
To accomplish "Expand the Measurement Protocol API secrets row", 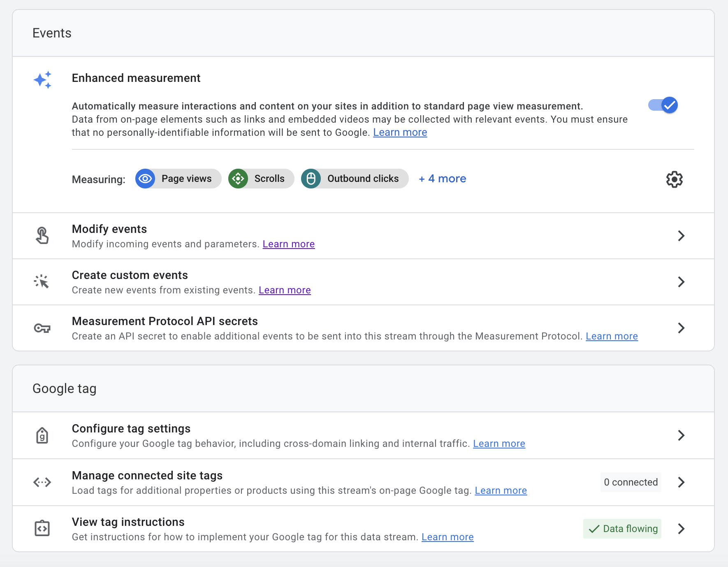I will click(681, 328).
